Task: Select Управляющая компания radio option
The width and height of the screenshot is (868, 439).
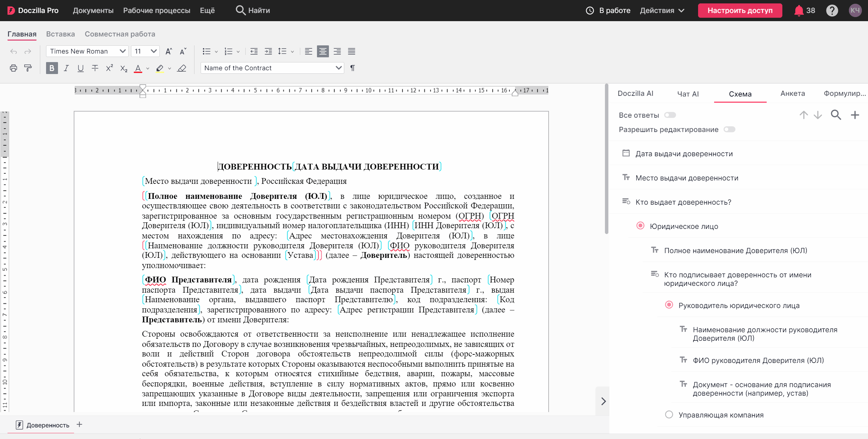Action: [669, 414]
